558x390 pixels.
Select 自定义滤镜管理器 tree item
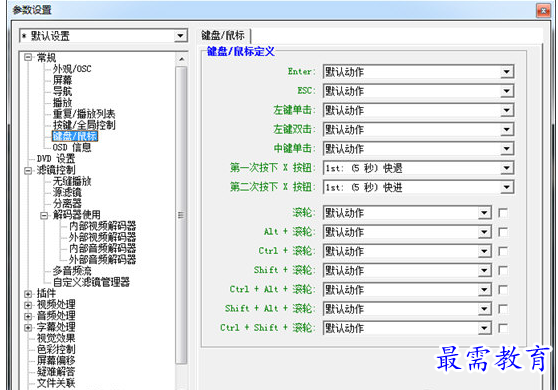pos(91,282)
